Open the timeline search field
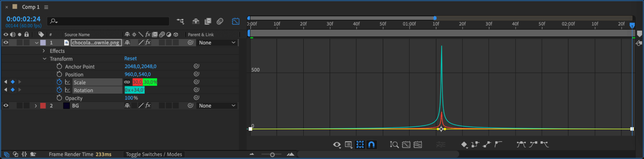The image size is (644, 159). coord(109,21)
